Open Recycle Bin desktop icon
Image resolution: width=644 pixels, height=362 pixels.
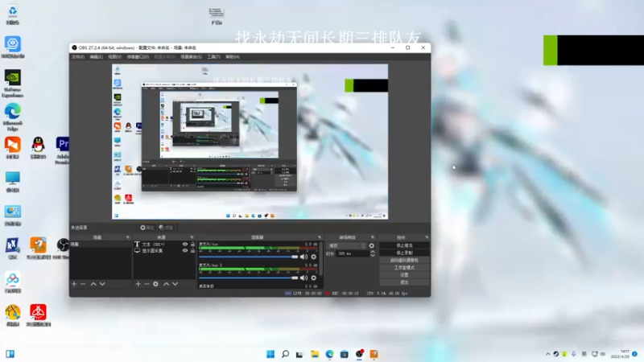pyautogui.click(x=13, y=14)
